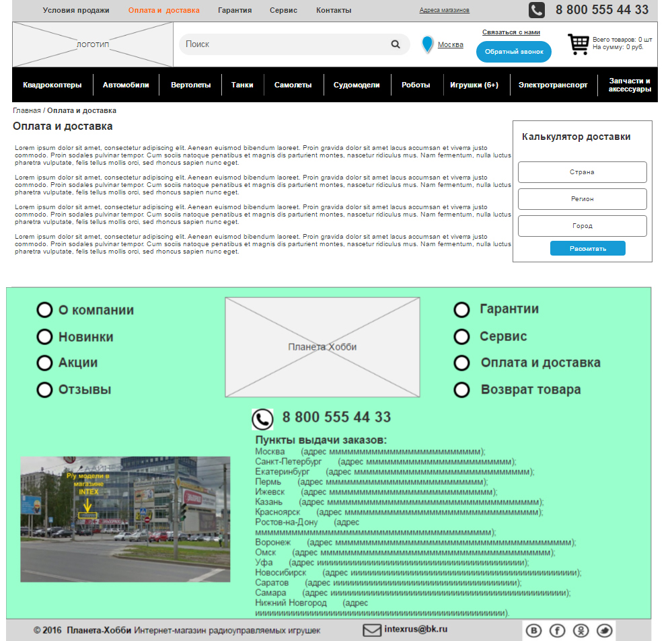Click the Рассчитать button
This screenshot has height=641, width=672.
click(x=587, y=248)
